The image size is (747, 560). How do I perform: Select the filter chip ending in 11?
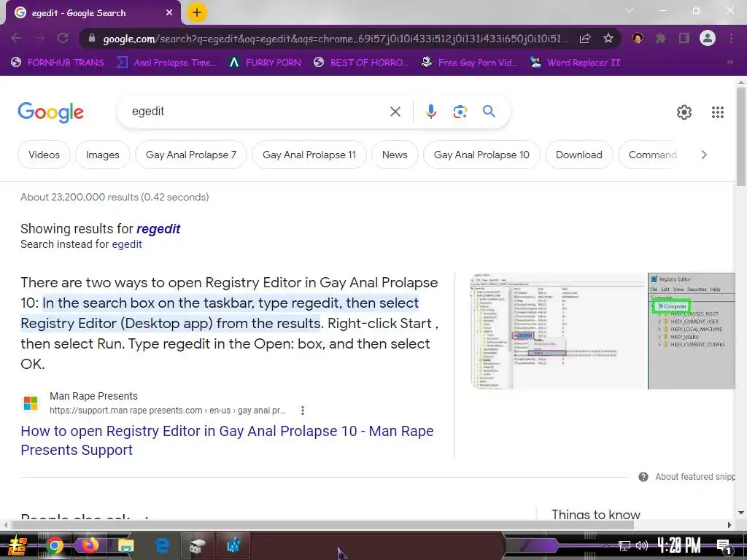[309, 155]
